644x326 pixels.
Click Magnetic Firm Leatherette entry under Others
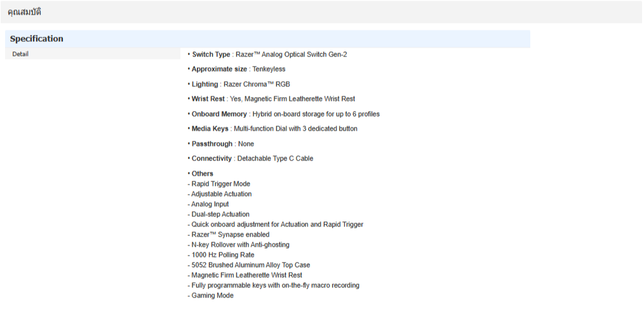(x=245, y=275)
